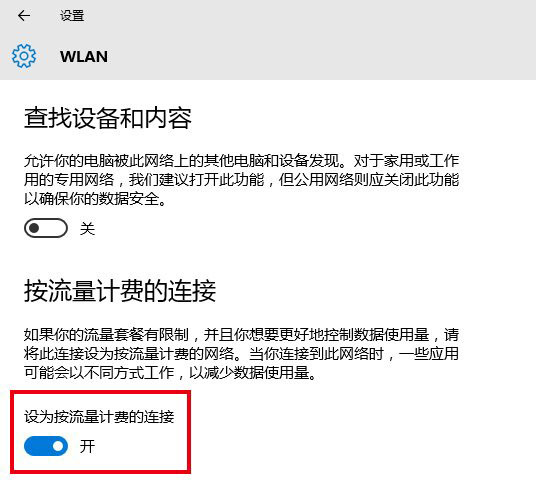Click the line starting 如果你的流量套餐有限制
536x483 pixels.
[x=241, y=335]
